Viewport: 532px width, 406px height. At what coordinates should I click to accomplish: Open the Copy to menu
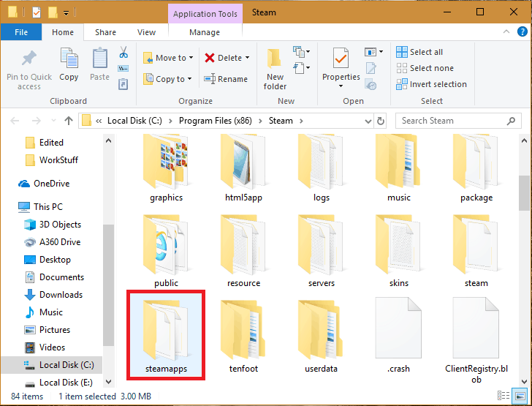(x=167, y=79)
